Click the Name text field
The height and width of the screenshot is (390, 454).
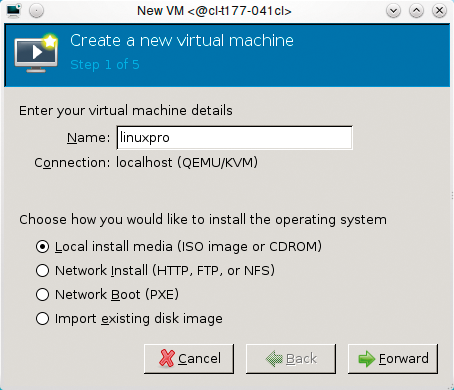pos(234,138)
